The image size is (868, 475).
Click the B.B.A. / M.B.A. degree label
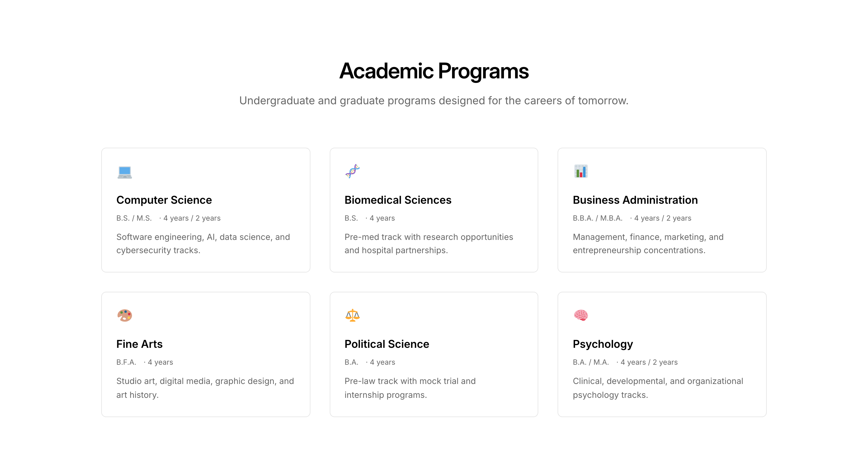coord(597,218)
